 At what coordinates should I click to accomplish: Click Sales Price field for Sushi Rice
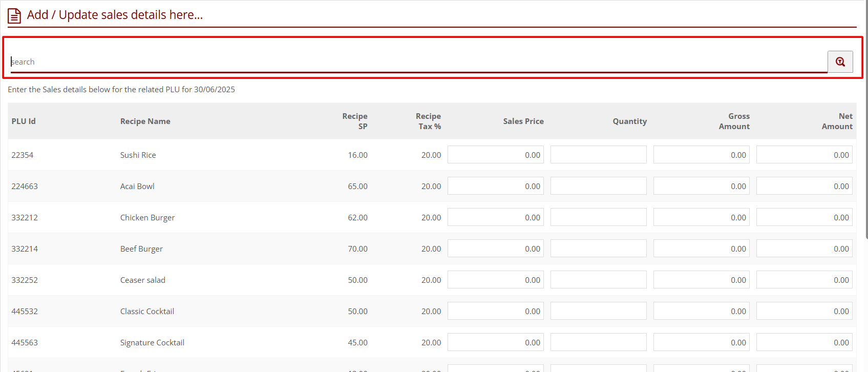[495, 155]
